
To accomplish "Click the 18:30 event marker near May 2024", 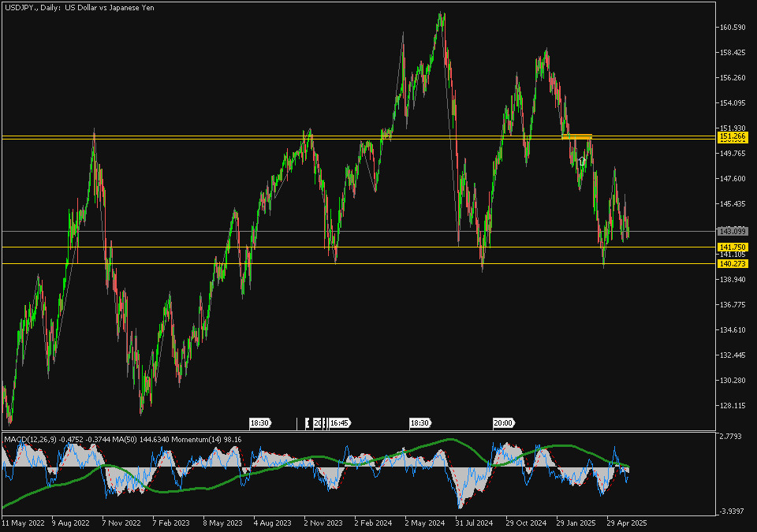I will pos(420,423).
